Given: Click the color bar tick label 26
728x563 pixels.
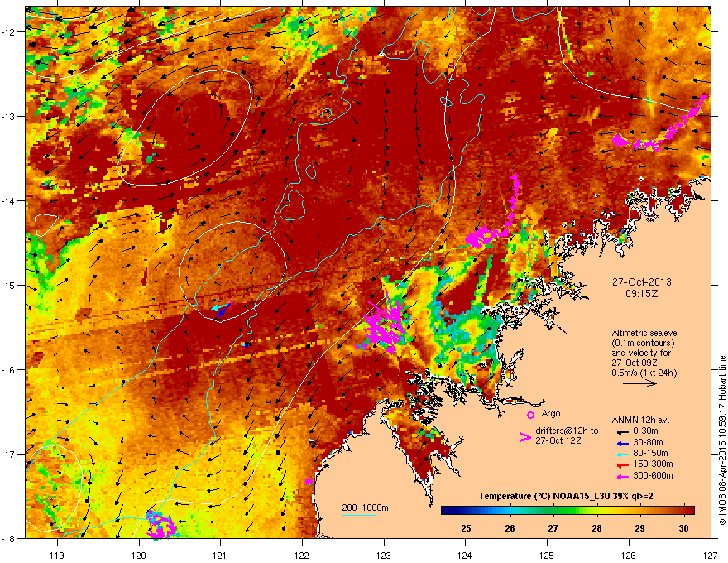Looking at the screenshot, I should pyautogui.click(x=510, y=528).
